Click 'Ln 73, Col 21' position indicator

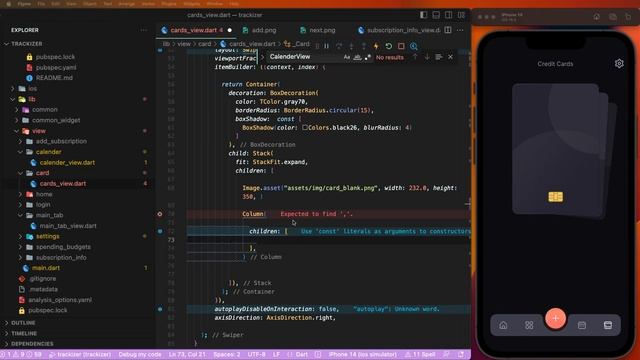187,354
